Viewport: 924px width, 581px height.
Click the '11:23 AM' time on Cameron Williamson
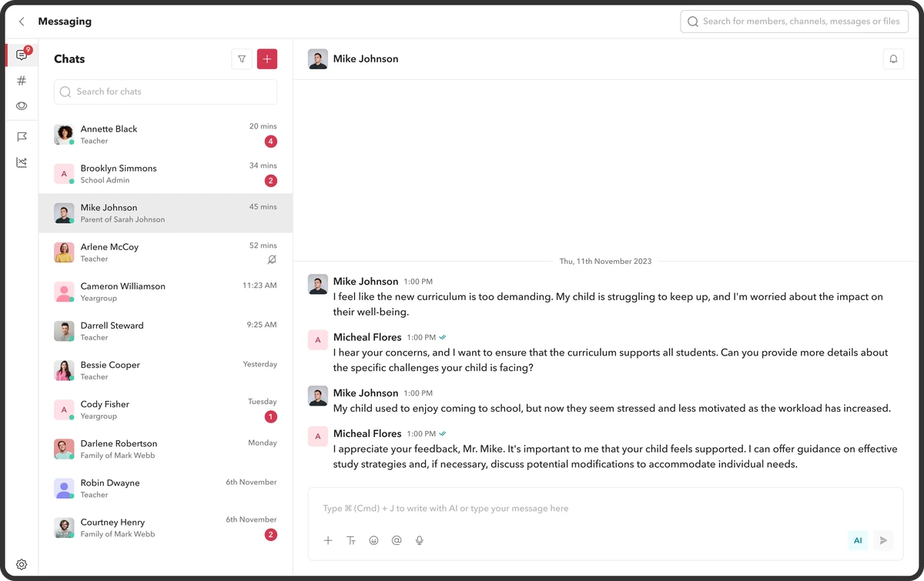coord(259,285)
